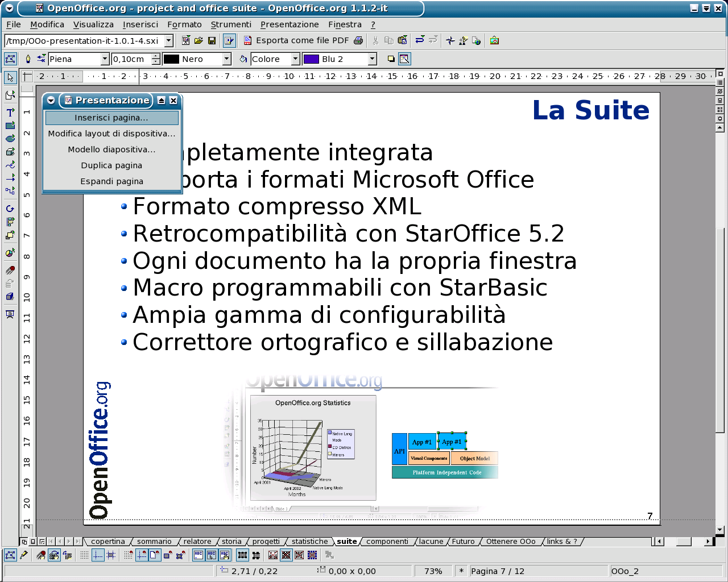The width and height of the screenshot is (728, 582).
Task: Click the Blu 2 fill color swatch
Action: 311,59
